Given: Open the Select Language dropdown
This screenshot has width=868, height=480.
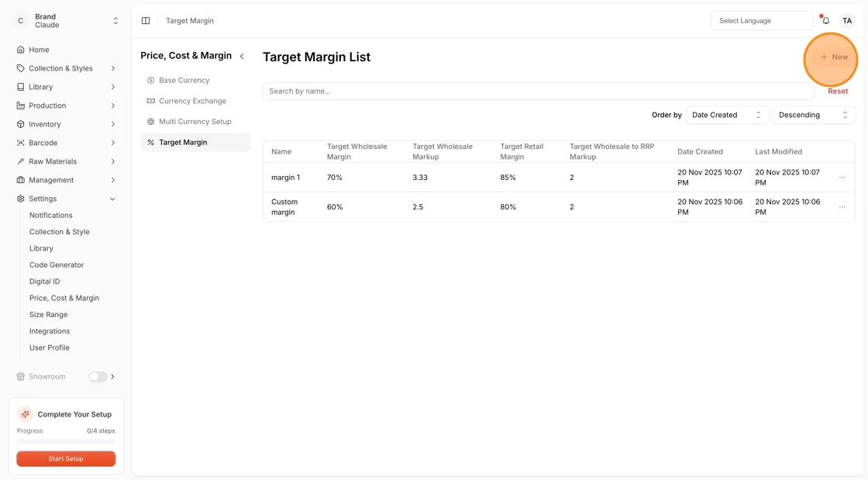Looking at the screenshot, I should 762,20.
